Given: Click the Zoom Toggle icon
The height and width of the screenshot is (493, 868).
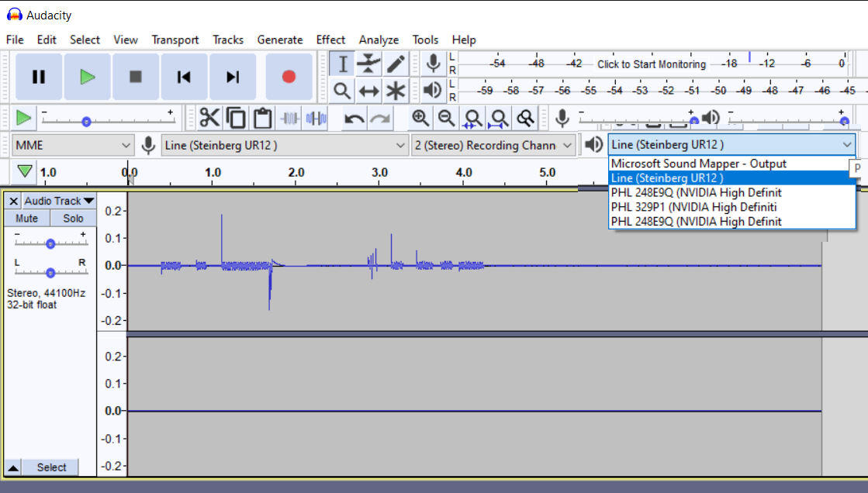Looking at the screenshot, I should click(525, 118).
